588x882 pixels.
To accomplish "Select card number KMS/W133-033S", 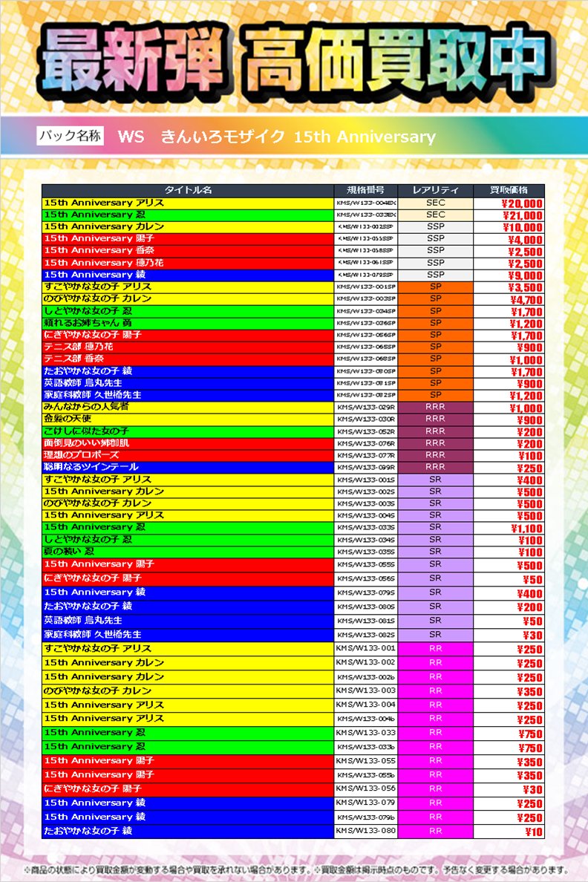I will (366, 528).
